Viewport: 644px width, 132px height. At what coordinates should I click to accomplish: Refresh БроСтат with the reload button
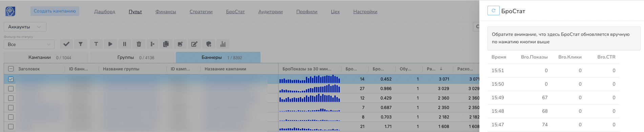[494, 11]
